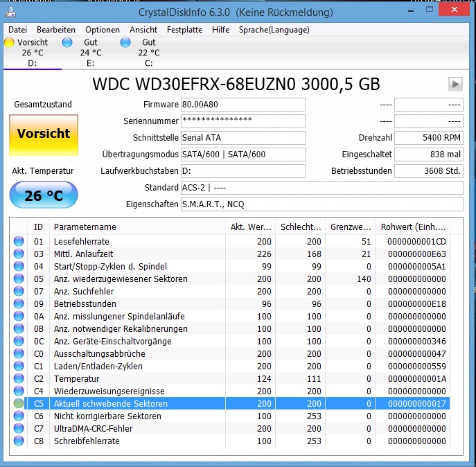The height and width of the screenshot is (467, 476).
Task: Click status icon of row C1 Laden/Entladen-Zyklen
Action: [x=19, y=366]
